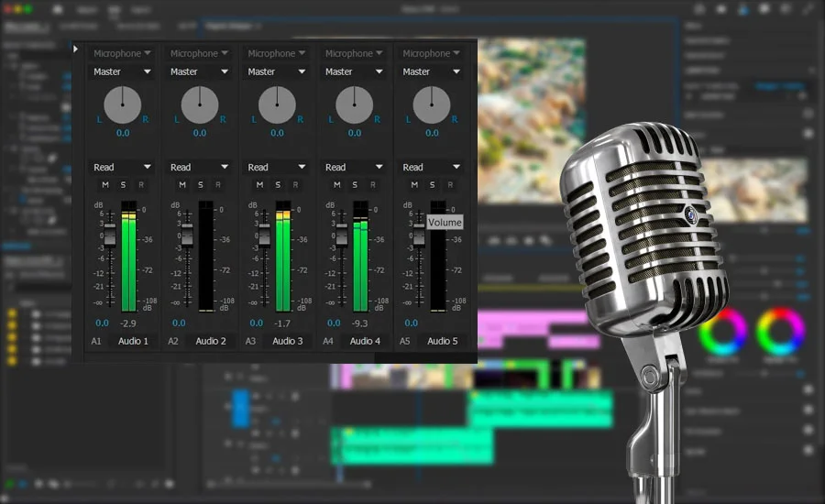Image resolution: width=825 pixels, height=504 pixels.
Task: Click the Audio 3 track name field
Action: (288, 341)
